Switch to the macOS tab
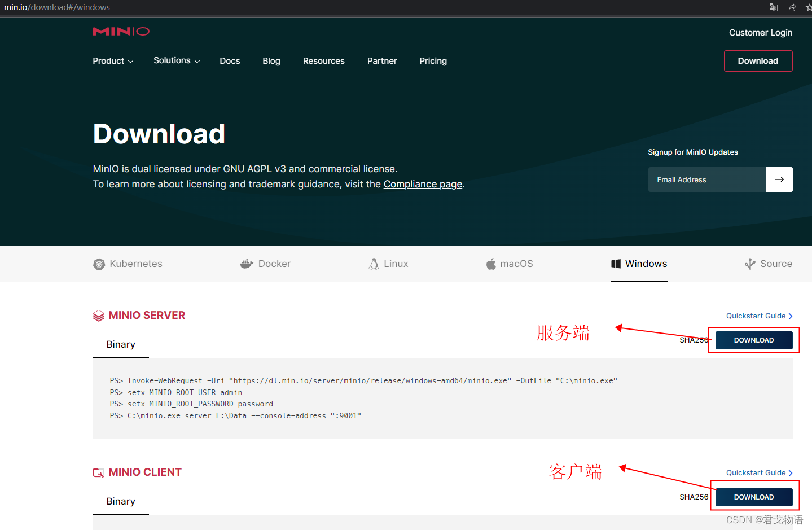 [x=510, y=264]
